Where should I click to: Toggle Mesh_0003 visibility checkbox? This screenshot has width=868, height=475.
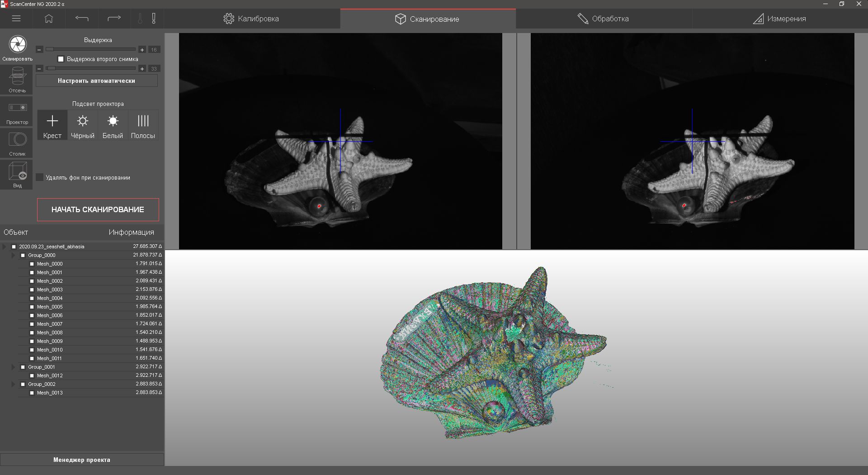(32, 290)
